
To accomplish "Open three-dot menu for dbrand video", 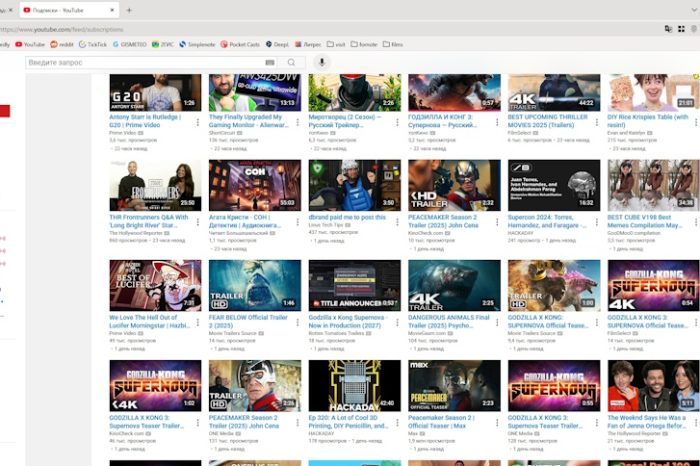I will pyautogui.click(x=397, y=222).
